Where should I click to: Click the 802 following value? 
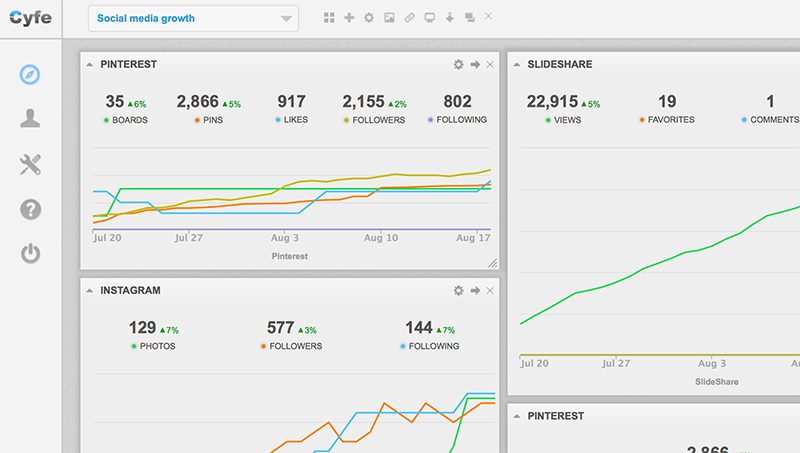(457, 102)
